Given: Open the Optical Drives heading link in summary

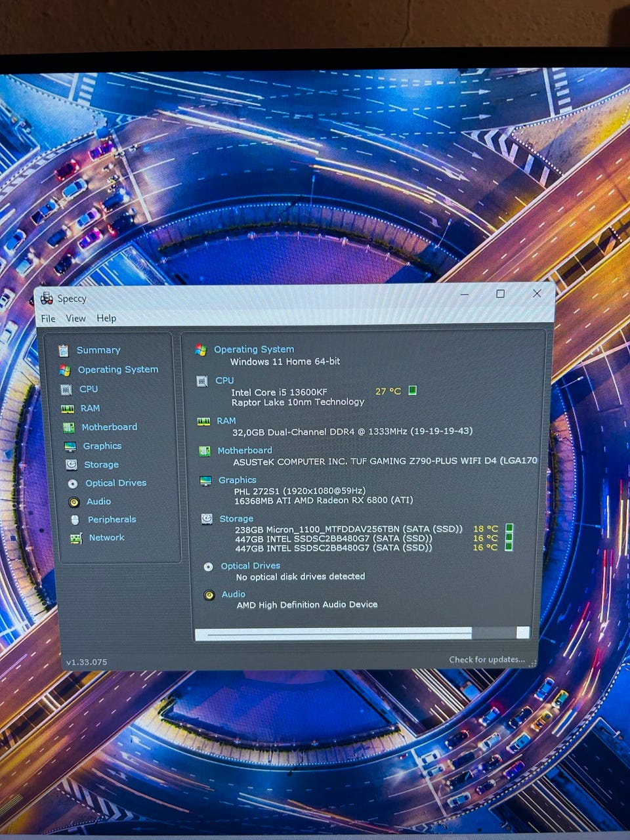Looking at the screenshot, I should click(x=251, y=566).
